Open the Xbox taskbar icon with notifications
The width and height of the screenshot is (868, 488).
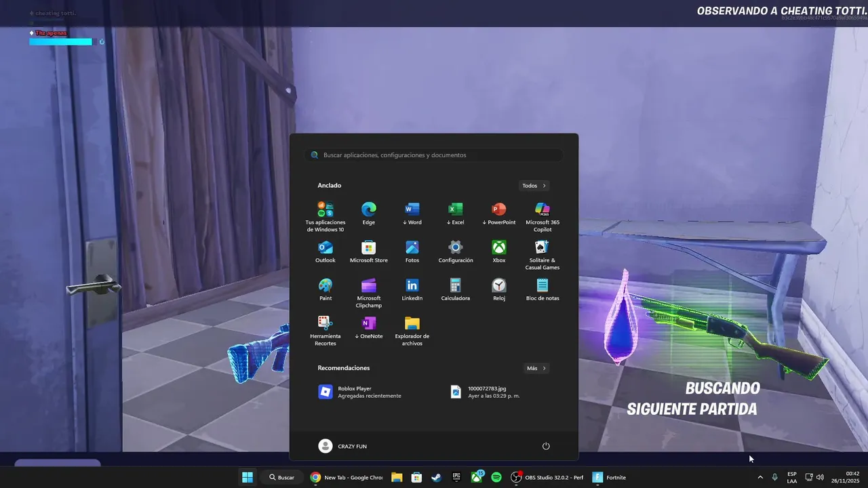(477, 477)
